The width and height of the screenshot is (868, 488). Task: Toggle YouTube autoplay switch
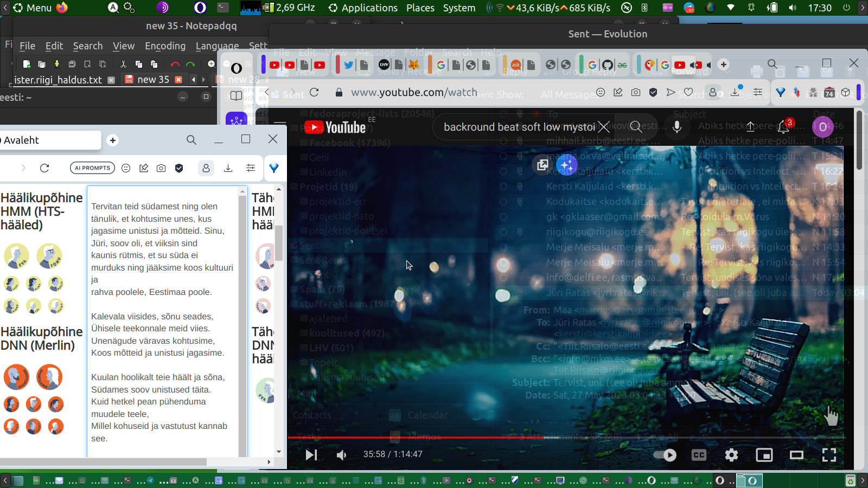665,455
